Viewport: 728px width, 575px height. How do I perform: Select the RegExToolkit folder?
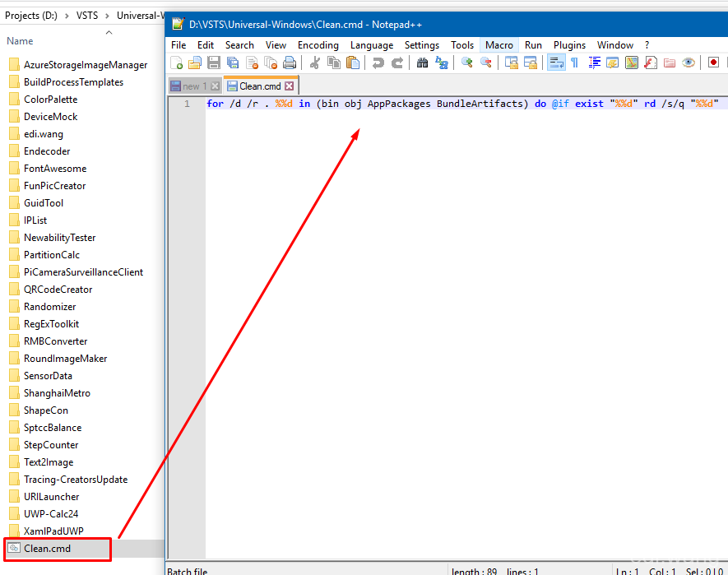click(x=51, y=324)
